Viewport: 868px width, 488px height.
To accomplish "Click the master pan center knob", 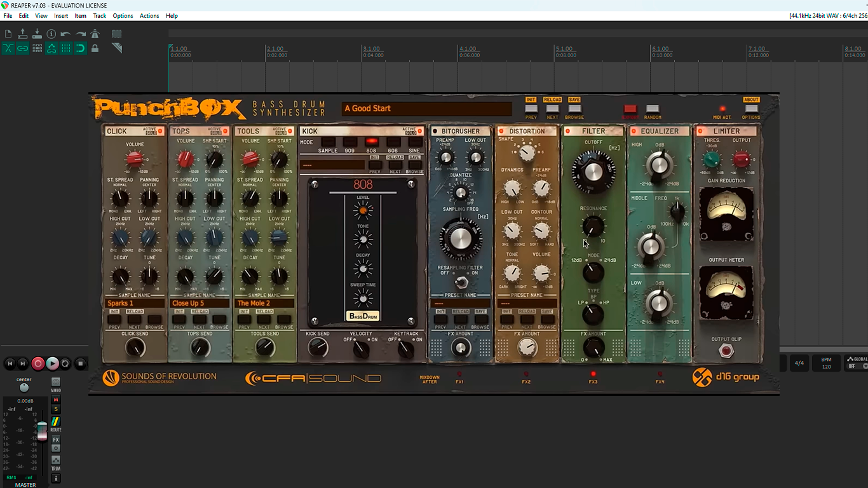I will click(x=24, y=388).
